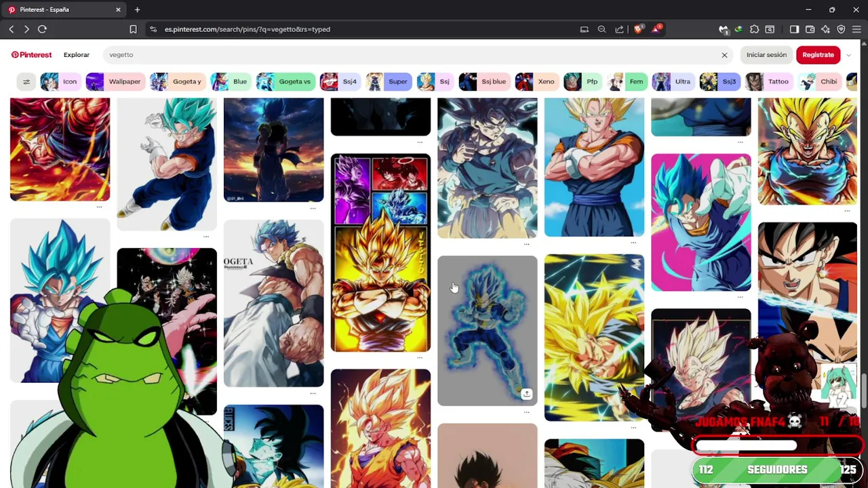The width and height of the screenshot is (868, 488).
Task: Clear the search box with the X
Action: point(724,55)
